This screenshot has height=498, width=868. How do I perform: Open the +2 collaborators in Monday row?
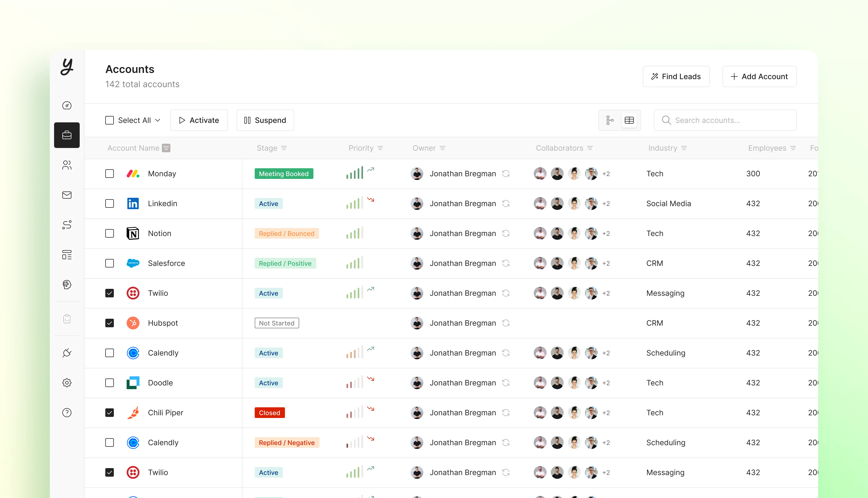606,174
